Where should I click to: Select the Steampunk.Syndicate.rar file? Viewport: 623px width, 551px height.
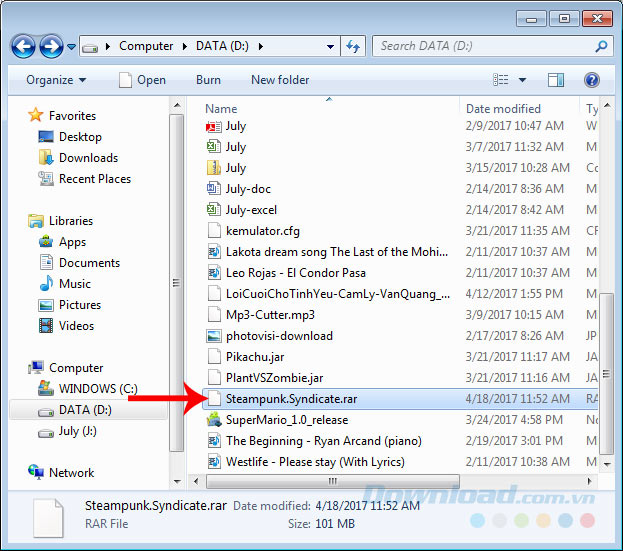[291, 399]
